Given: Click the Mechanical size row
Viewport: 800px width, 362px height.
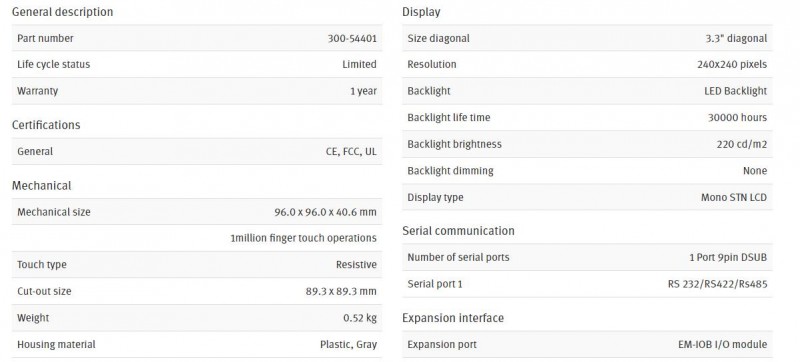Looking at the screenshot, I should click(x=197, y=212).
